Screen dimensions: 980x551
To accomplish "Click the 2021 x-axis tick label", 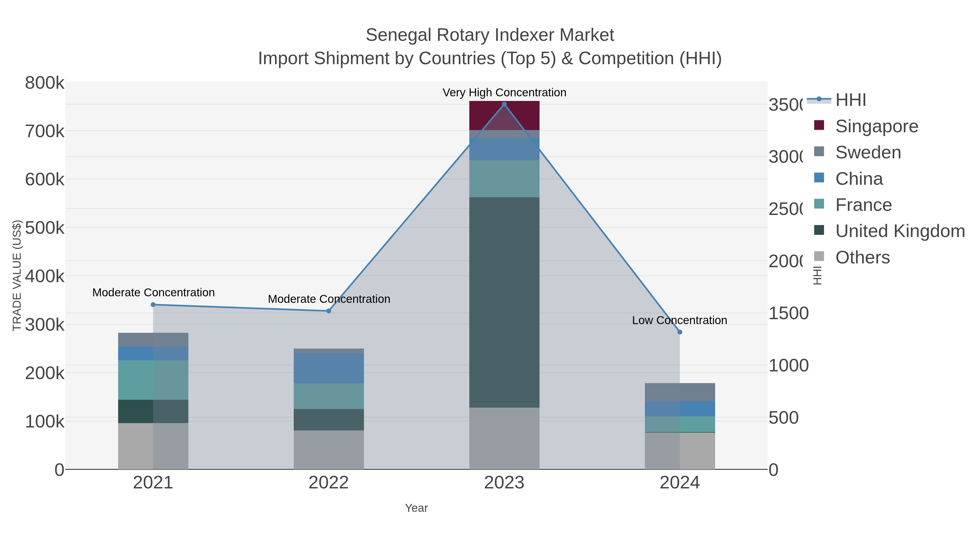I will (153, 483).
